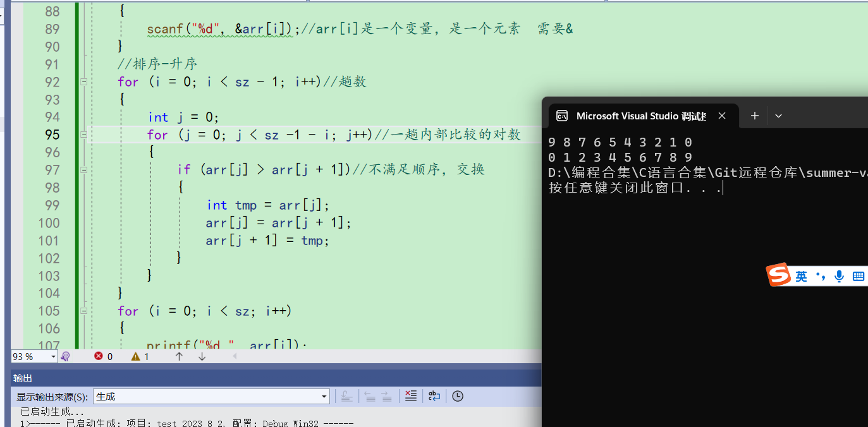This screenshot has width=868, height=427.
Task: Click the arr[j] = arr[j + 1]; line
Action: pos(278,223)
